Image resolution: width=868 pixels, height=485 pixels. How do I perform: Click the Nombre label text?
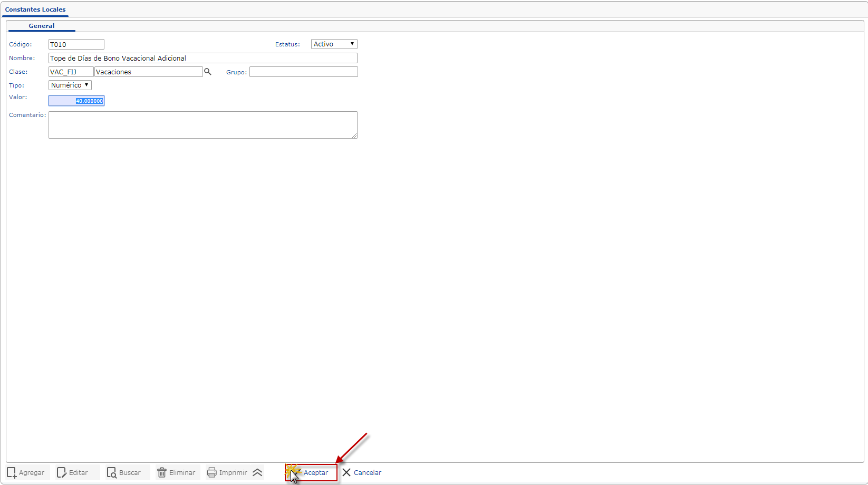[x=22, y=58]
